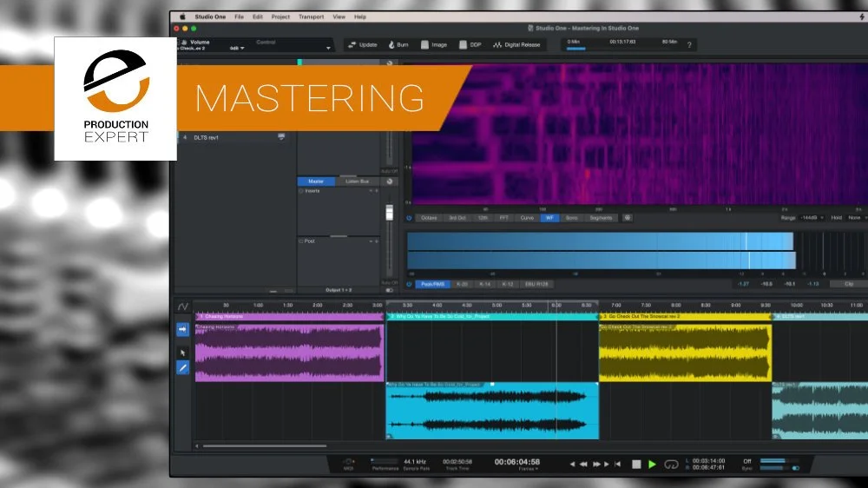Open the automation curve icon above the timeline

[182, 306]
